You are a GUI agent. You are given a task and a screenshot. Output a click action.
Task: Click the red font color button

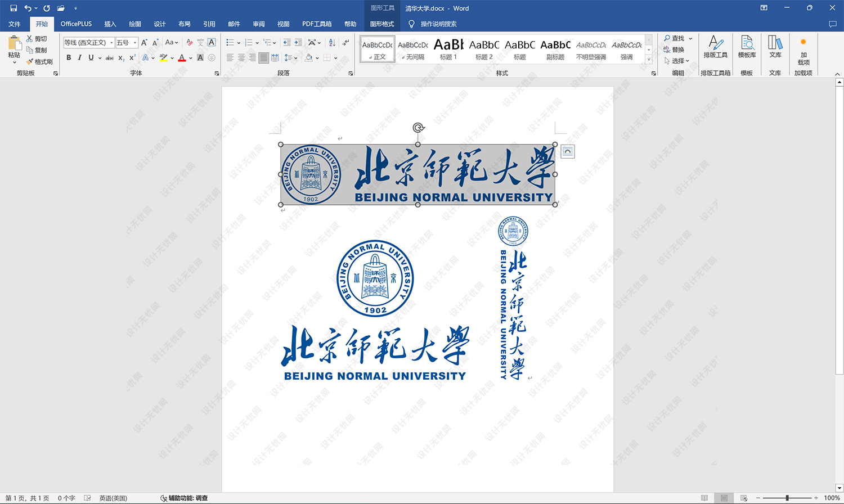click(x=182, y=57)
